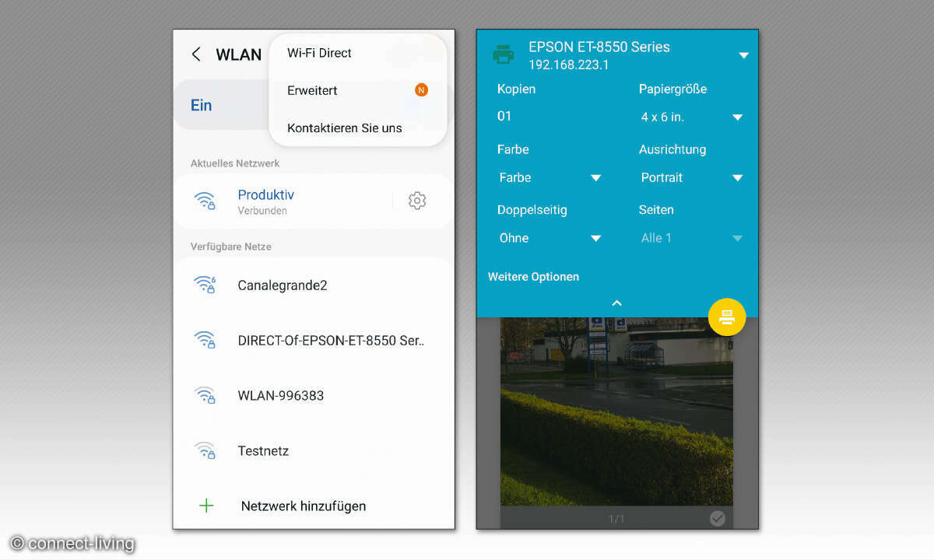
Task: Tap the connected Produktiv network name
Action: click(266, 195)
